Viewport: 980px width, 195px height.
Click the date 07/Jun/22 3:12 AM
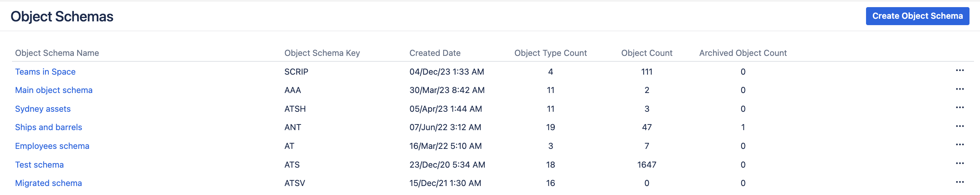pyautogui.click(x=445, y=127)
